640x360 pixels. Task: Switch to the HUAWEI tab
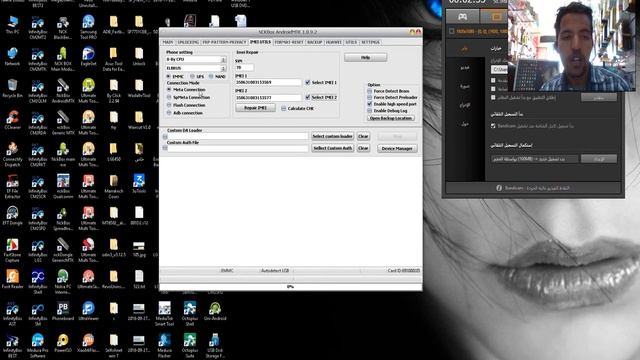point(334,42)
